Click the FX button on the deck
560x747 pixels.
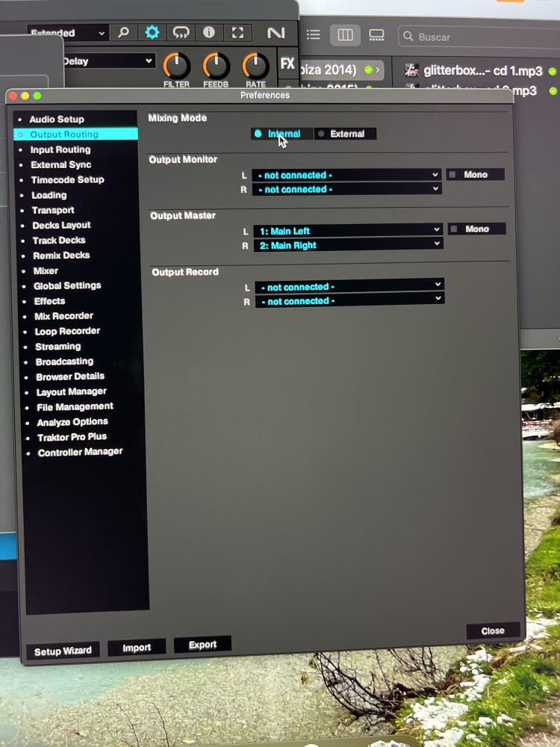(x=287, y=63)
